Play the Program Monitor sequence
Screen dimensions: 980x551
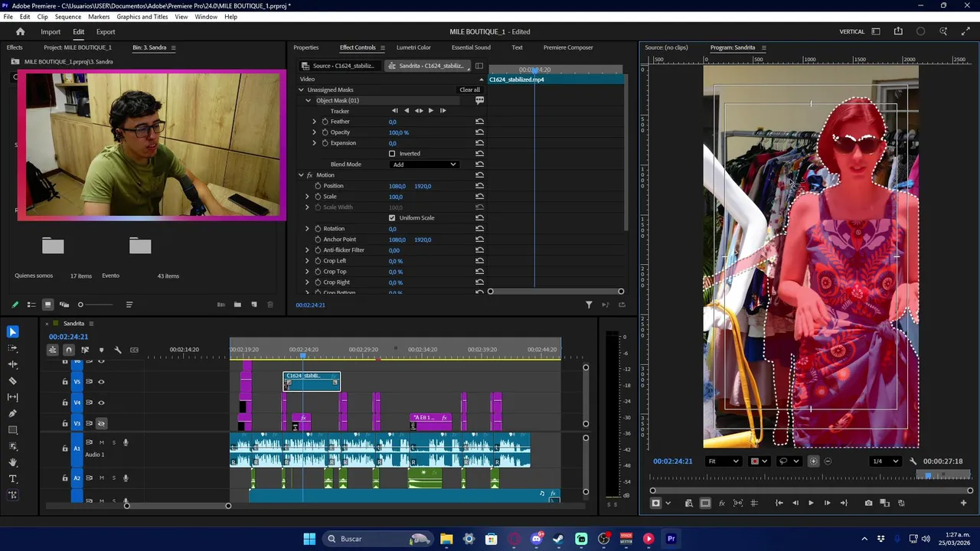click(x=811, y=503)
